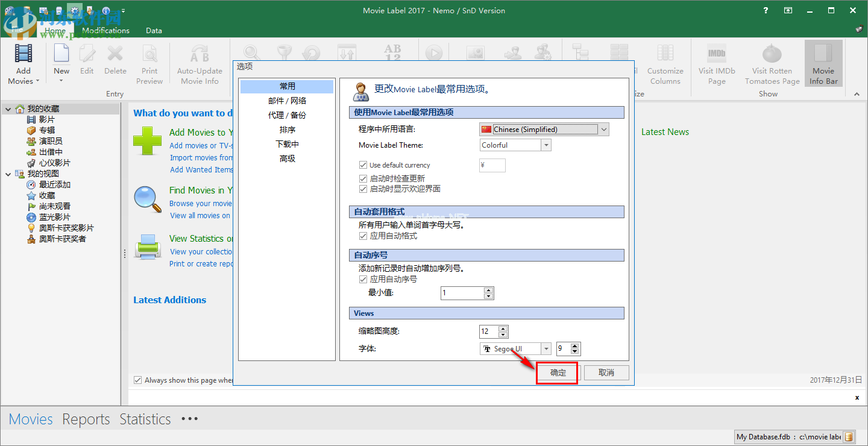Switch to the Data ribbon tab
Viewport: 868px width, 446px height.
point(154,30)
